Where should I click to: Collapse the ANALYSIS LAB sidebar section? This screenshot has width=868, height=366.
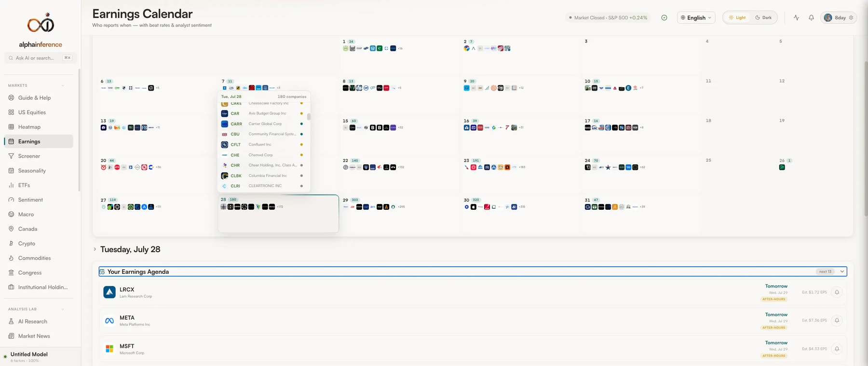click(63, 309)
